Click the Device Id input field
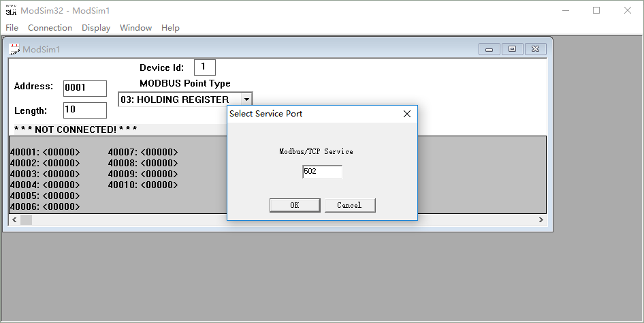 tap(204, 67)
